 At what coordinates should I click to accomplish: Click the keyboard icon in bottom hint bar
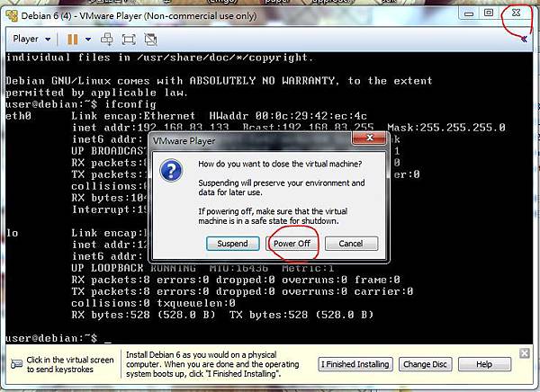[16, 364]
